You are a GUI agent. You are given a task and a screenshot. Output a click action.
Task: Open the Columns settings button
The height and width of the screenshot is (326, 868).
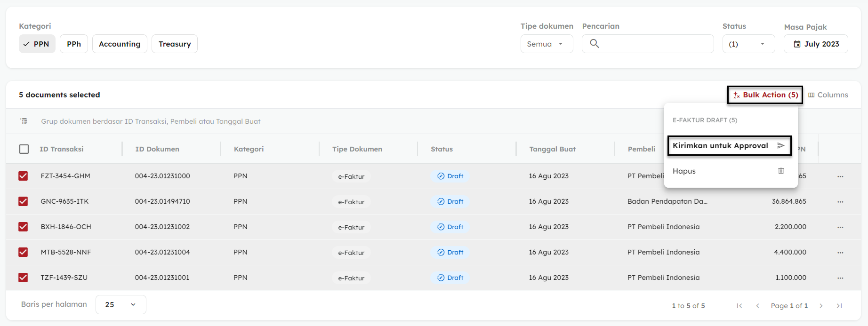828,95
